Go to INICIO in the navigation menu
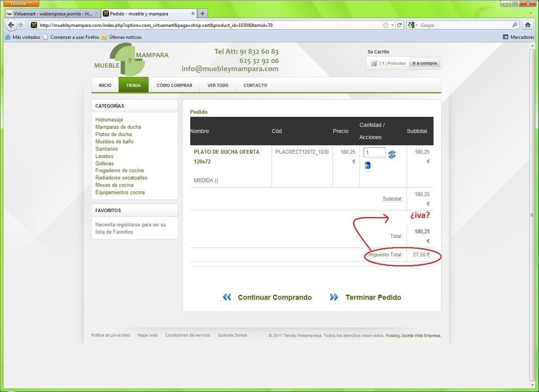This screenshot has height=392, width=539. pyautogui.click(x=105, y=85)
